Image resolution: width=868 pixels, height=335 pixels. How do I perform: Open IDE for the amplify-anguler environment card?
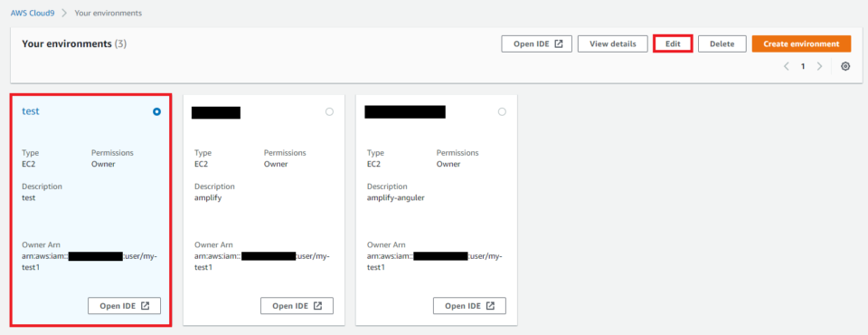pos(469,306)
